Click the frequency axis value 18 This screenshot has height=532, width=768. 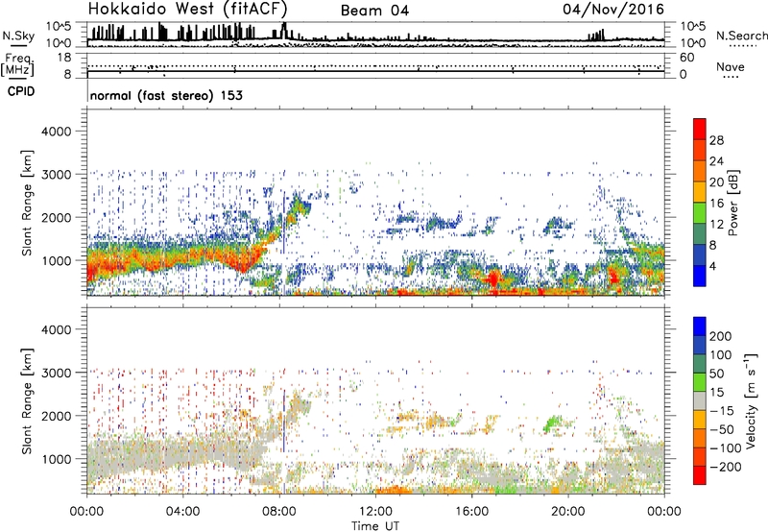[64, 58]
